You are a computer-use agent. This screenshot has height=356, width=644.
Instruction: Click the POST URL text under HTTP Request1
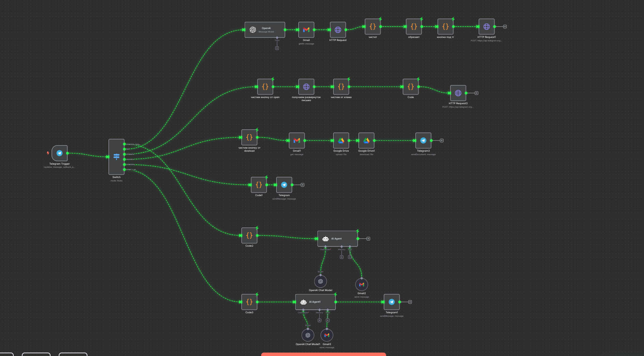tap(486, 41)
